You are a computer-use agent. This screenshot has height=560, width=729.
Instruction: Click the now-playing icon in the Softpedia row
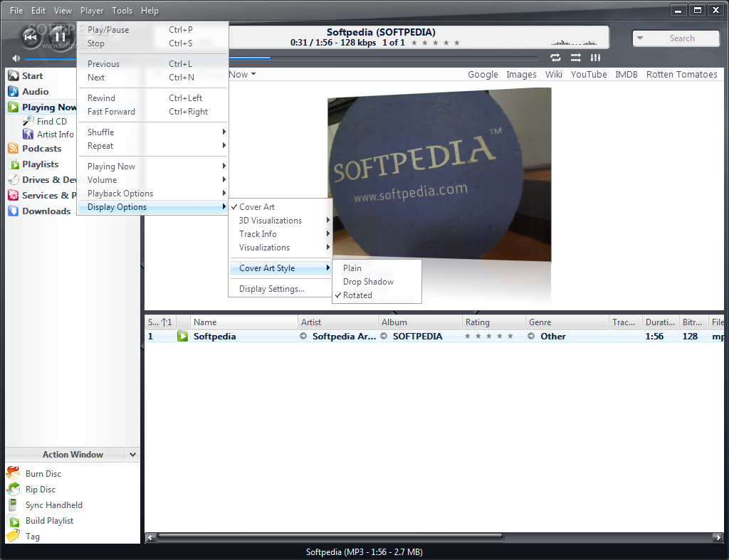(x=182, y=336)
